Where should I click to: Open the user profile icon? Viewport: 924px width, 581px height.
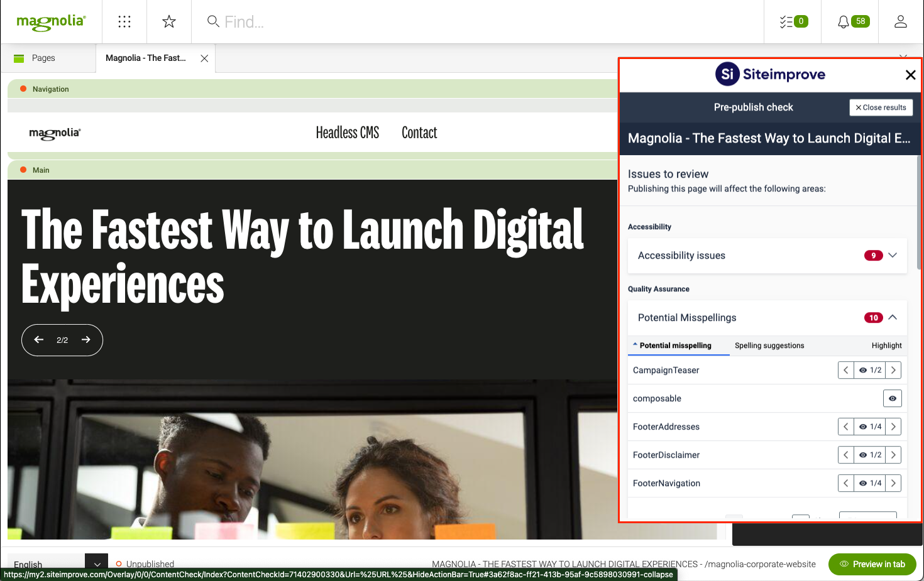900,22
